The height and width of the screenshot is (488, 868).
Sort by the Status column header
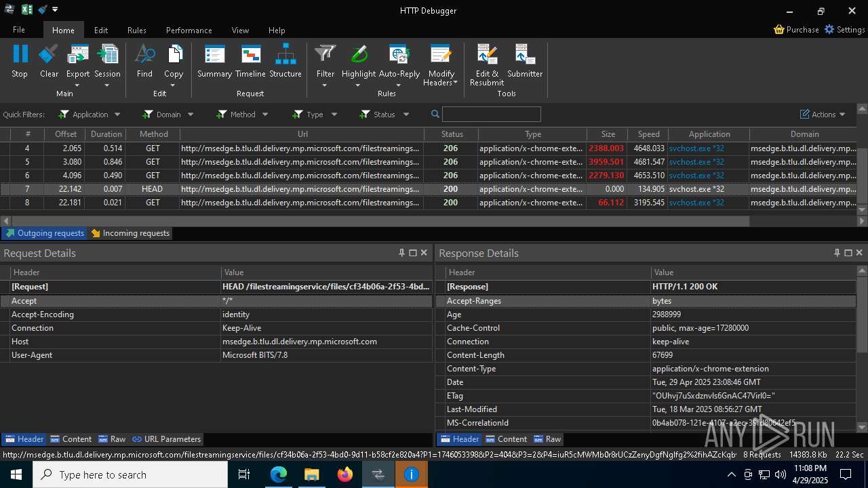tap(452, 134)
